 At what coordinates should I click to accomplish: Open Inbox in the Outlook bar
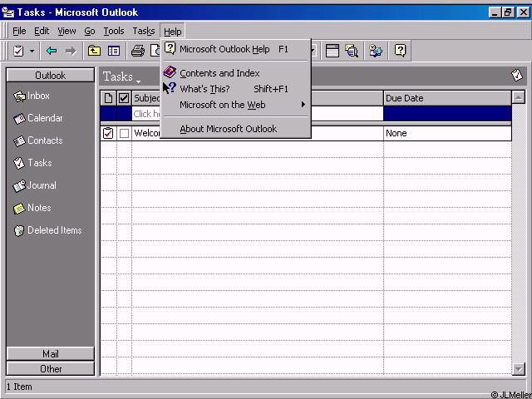pyautogui.click(x=32, y=96)
